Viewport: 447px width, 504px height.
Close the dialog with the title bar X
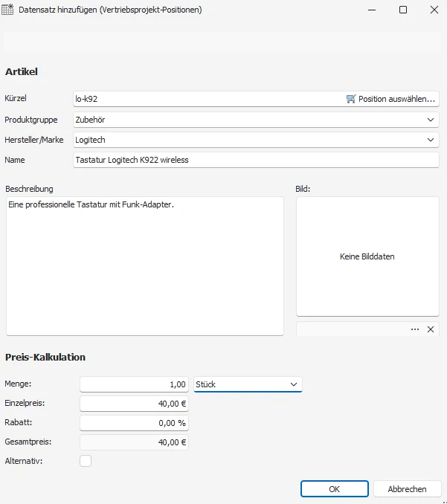pos(434,10)
